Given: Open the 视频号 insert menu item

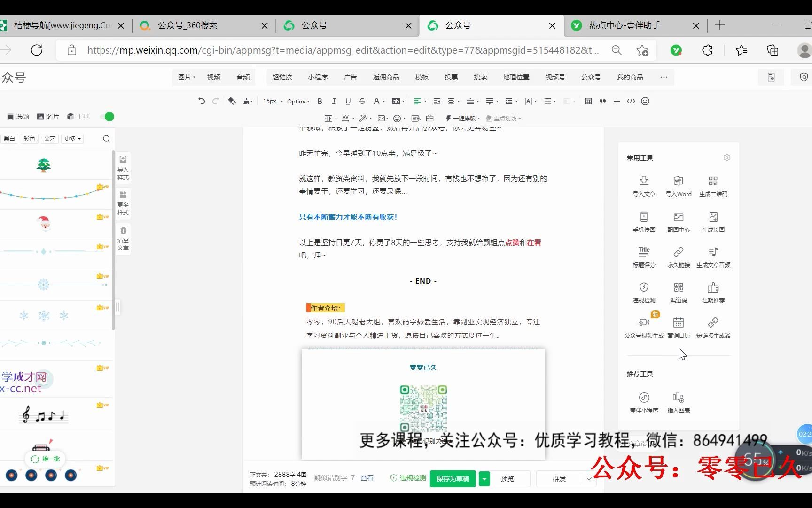Looking at the screenshot, I should (555, 77).
